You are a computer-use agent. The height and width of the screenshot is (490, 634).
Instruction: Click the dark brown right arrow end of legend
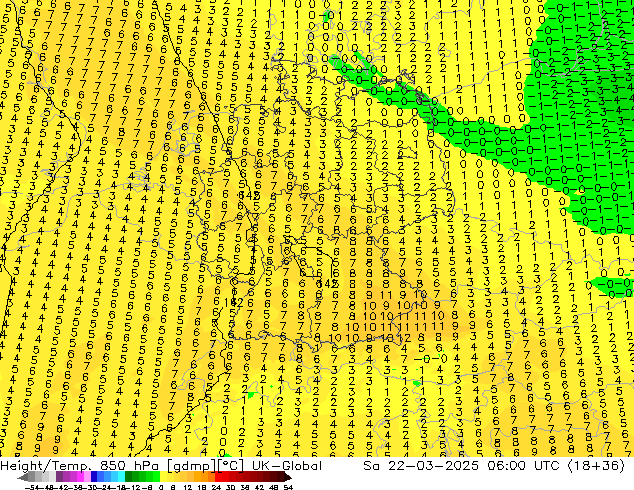(288, 478)
